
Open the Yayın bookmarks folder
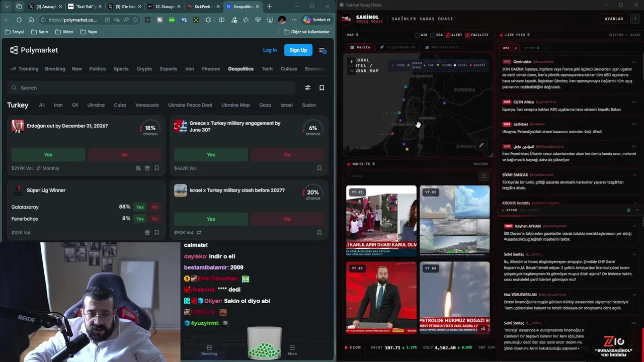tap(89, 32)
